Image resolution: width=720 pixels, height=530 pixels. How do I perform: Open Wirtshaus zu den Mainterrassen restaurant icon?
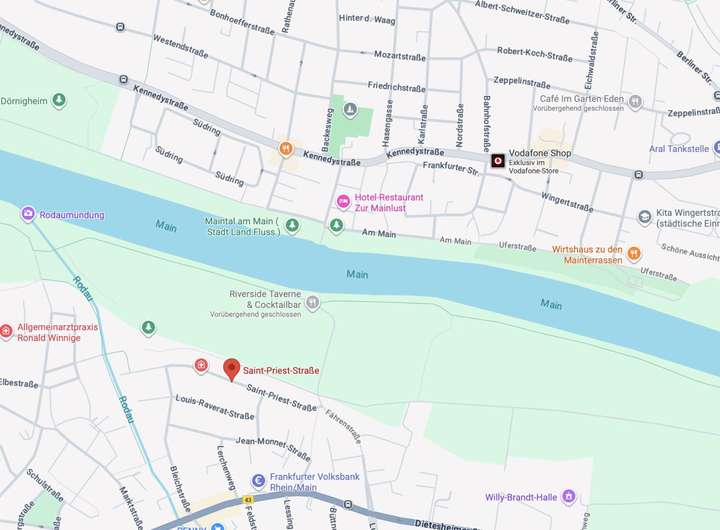coord(634,254)
